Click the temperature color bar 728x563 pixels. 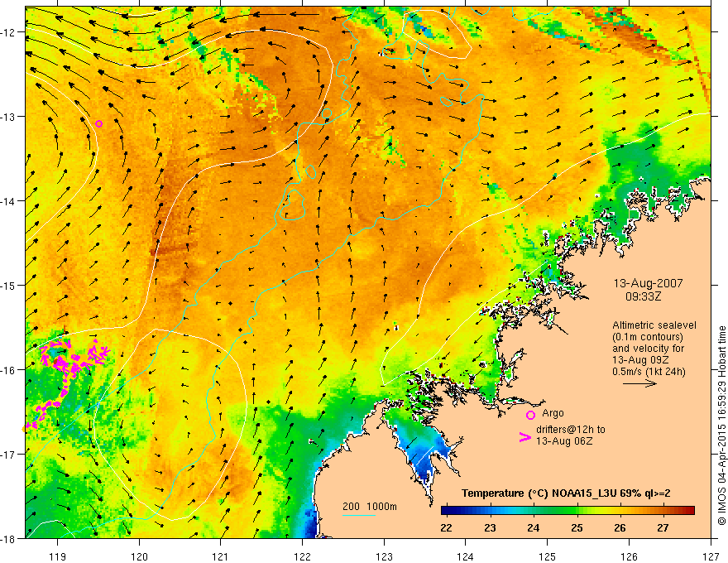pos(568,510)
